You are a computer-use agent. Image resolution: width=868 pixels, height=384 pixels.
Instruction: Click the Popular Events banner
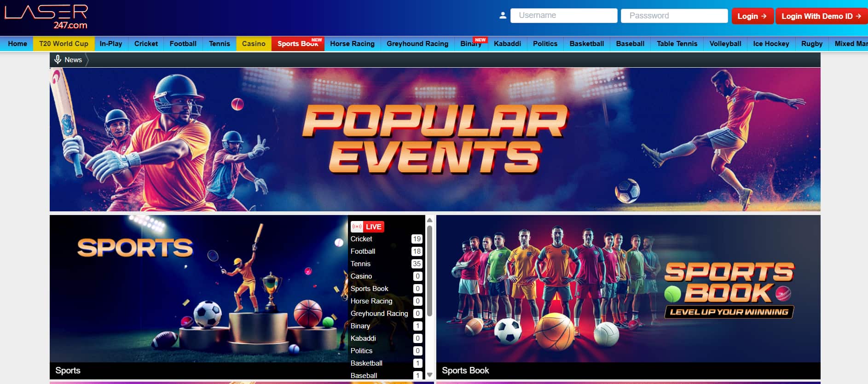tap(435, 140)
